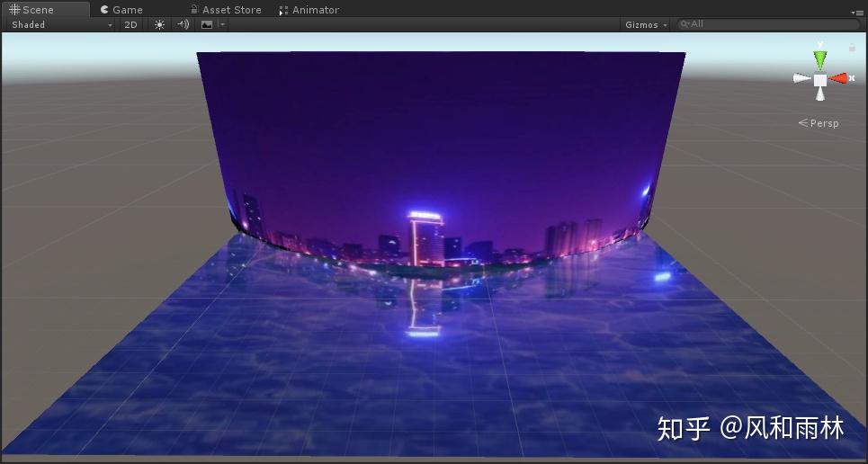Click the left white gizmo cone

pyautogui.click(x=802, y=78)
